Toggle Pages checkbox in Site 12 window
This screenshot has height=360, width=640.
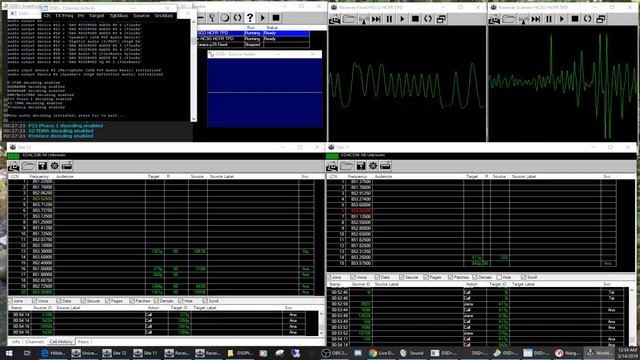(107, 301)
